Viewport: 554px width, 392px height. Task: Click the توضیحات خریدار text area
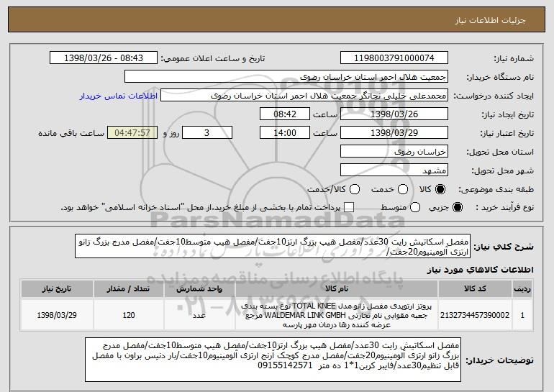(273, 360)
